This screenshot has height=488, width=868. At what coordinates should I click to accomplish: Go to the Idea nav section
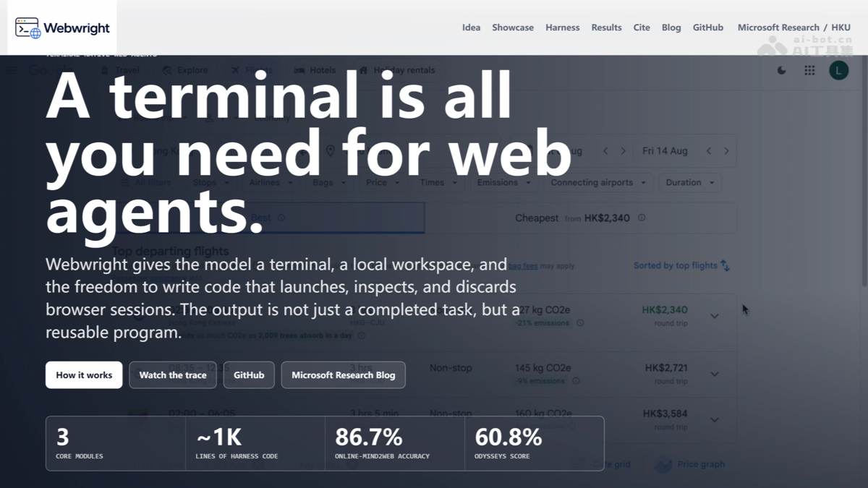471,27
